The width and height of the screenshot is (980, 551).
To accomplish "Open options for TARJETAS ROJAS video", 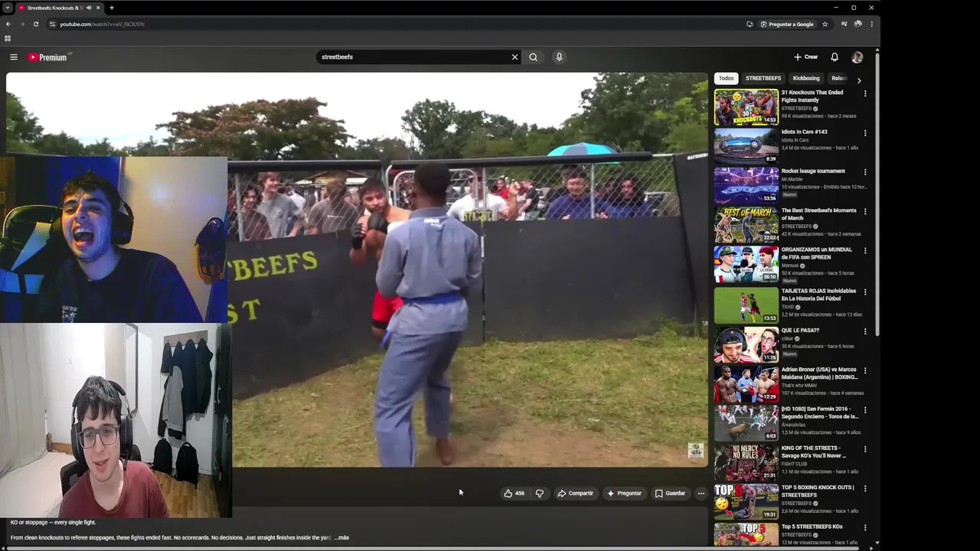I will (x=865, y=292).
